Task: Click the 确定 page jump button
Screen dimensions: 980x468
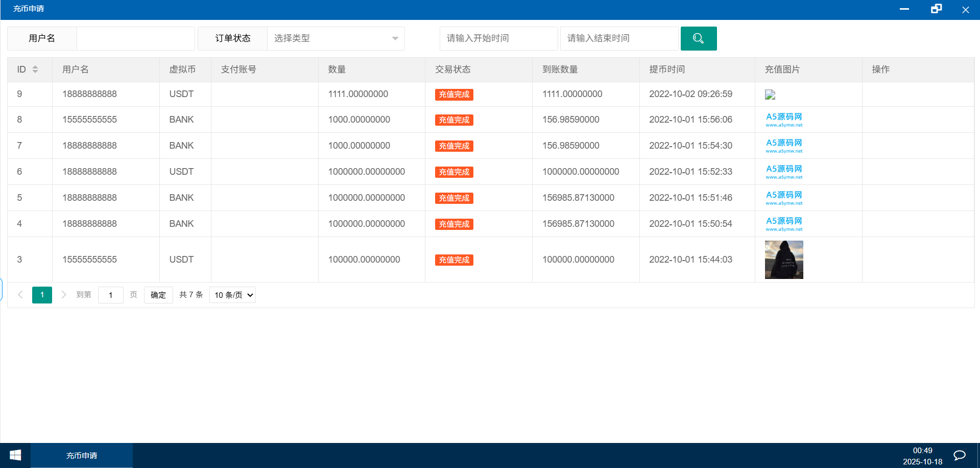Action: tap(158, 295)
